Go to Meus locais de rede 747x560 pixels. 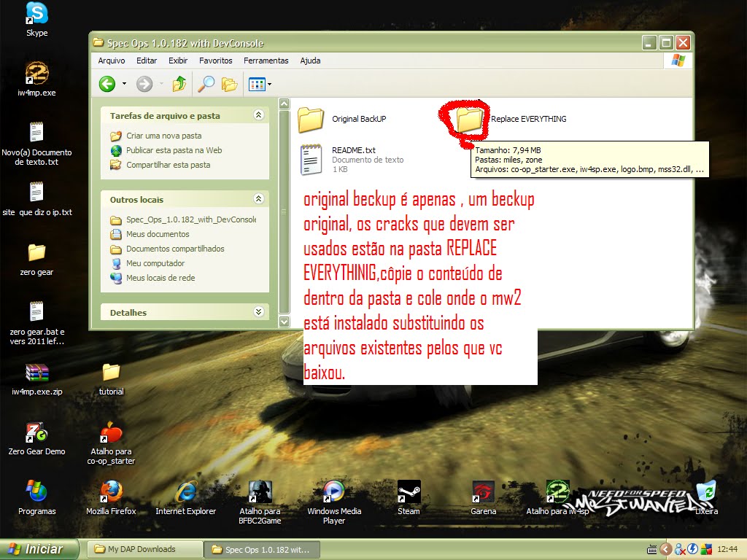point(153,278)
